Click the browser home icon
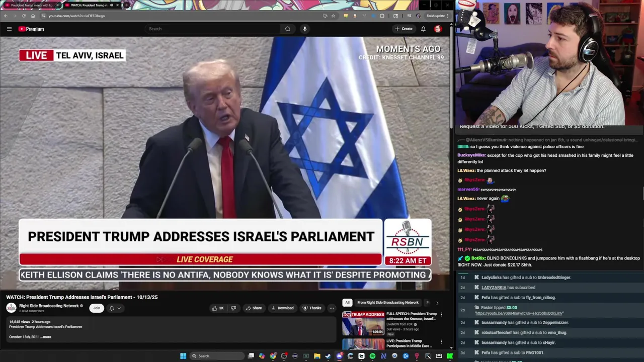 (x=33, y=16)
